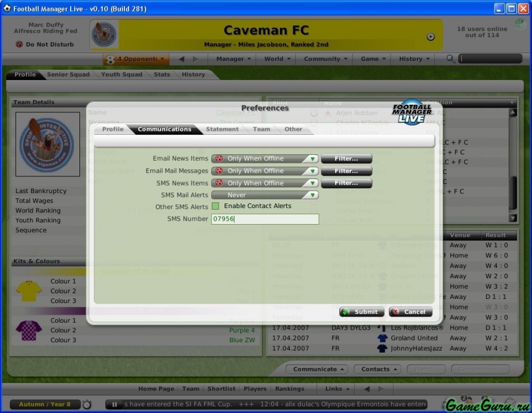Click the top search text box
This screenshot has width=532, height=413.
pos(491,59)
